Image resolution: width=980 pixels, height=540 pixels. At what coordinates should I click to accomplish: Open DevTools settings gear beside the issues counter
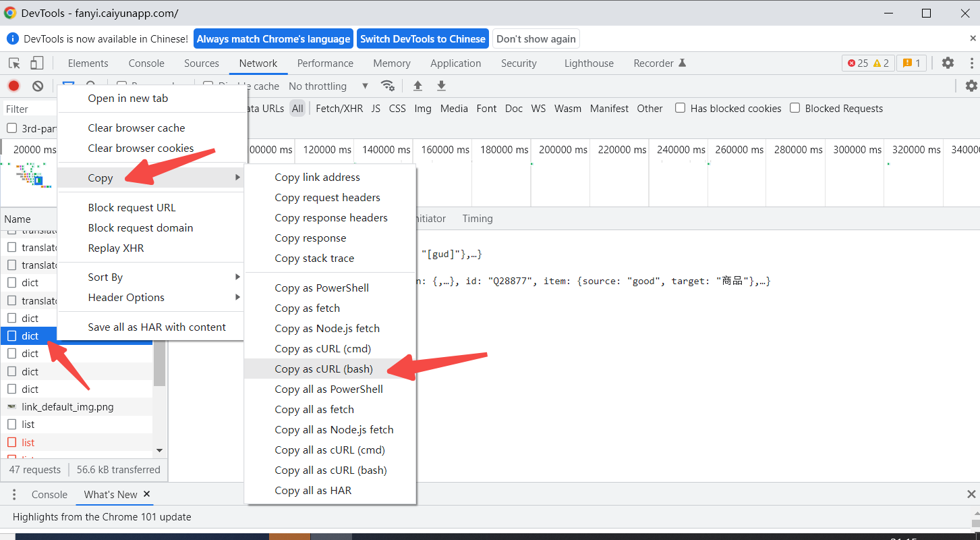948,63
